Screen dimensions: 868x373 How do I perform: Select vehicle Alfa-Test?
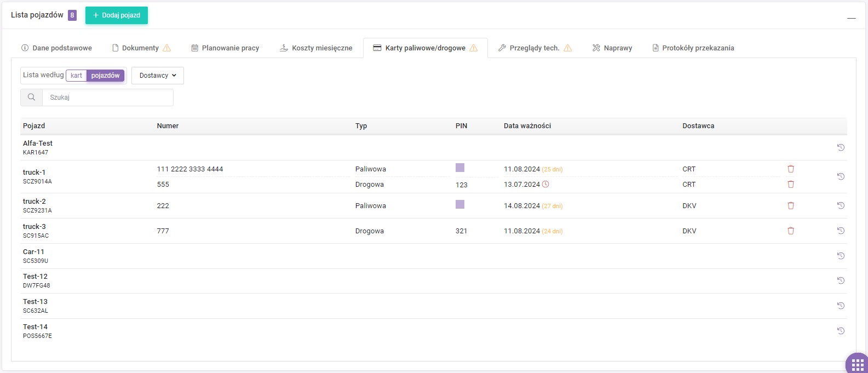pos(38,143)
